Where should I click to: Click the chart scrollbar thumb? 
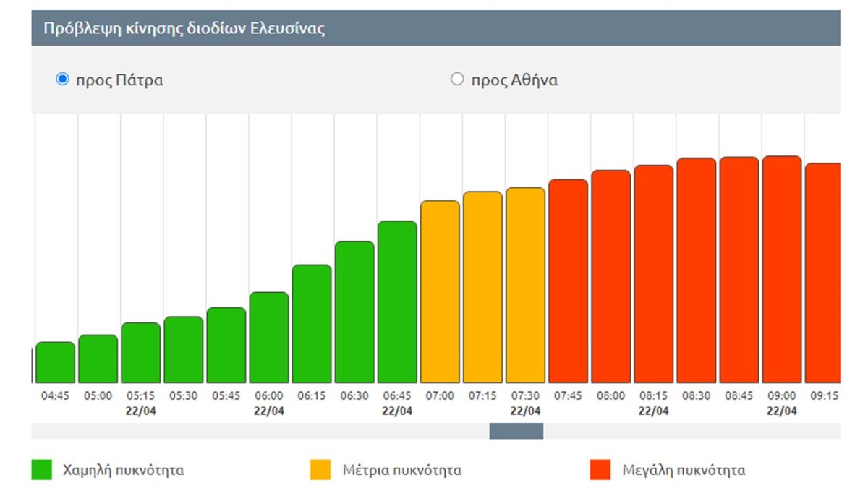click(516, 431)
